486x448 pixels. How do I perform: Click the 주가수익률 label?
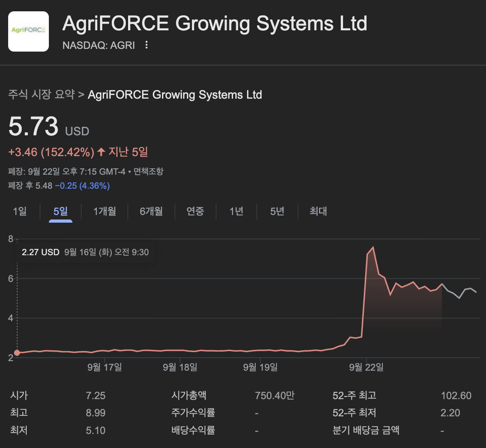[193, 413]
